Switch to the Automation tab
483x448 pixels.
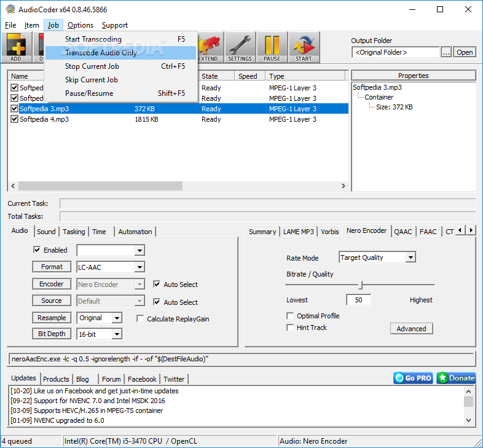click(x=135, y=232)
